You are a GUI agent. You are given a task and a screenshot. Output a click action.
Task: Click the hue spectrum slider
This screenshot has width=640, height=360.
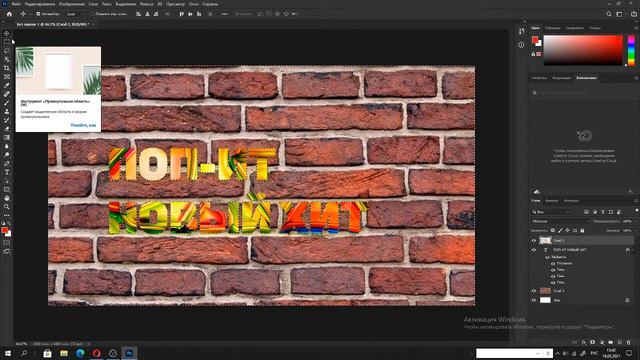(x=631, y=50)
